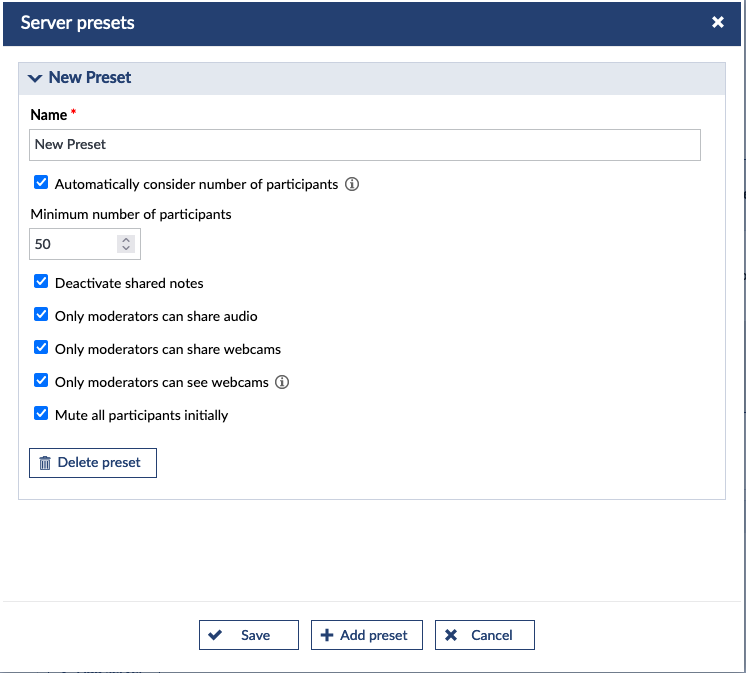
Task: Click the Name text input field
Action: (364, 145)
